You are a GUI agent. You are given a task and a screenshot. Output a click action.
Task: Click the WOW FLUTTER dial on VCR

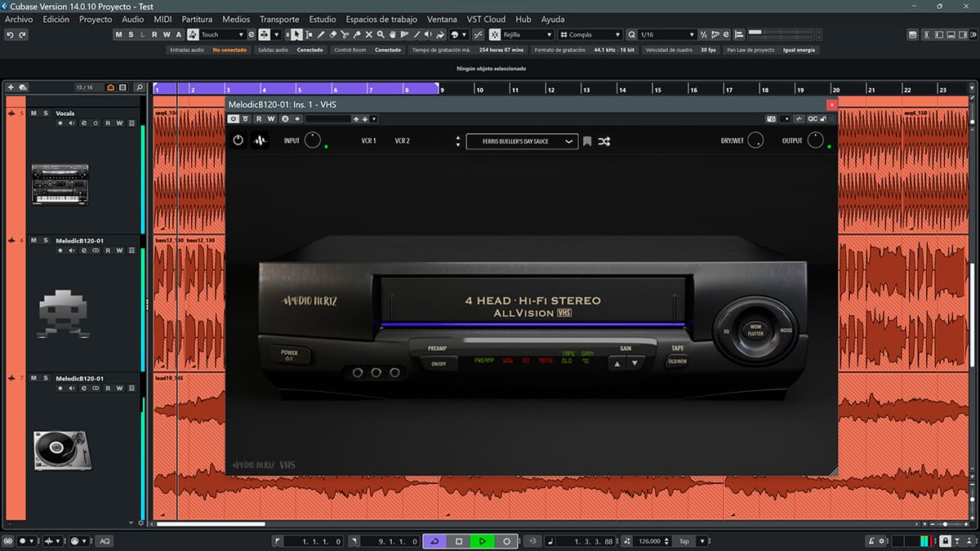(755, 330)
